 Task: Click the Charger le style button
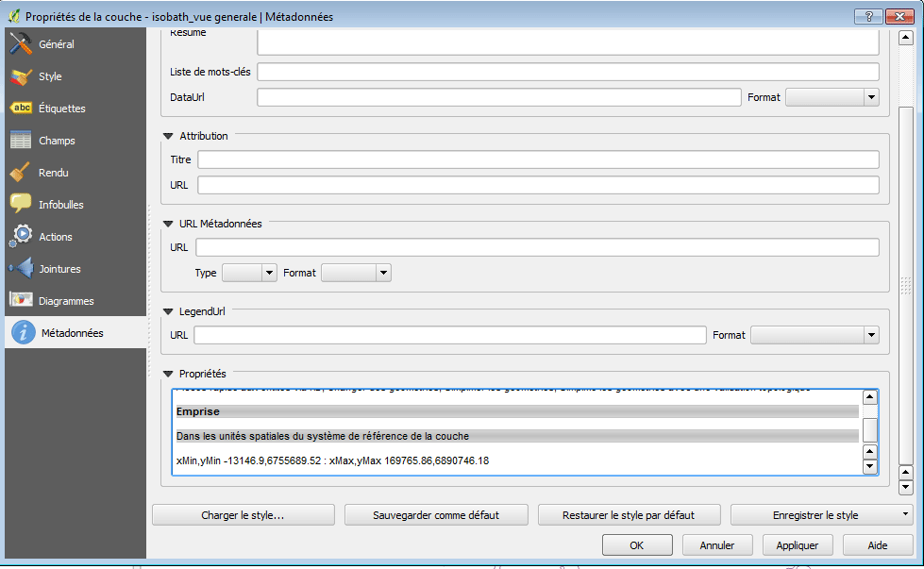click(243, 515)
